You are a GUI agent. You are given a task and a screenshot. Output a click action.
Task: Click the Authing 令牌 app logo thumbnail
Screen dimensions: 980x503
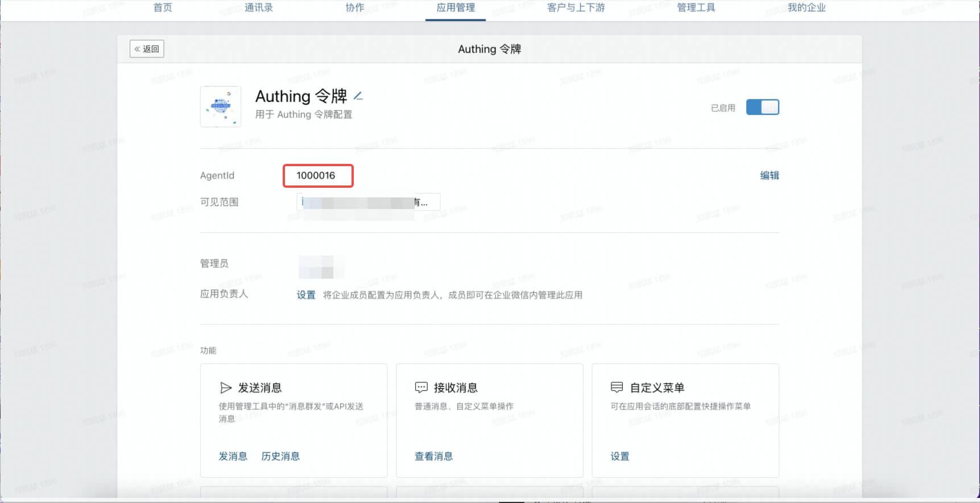point(221,106)
